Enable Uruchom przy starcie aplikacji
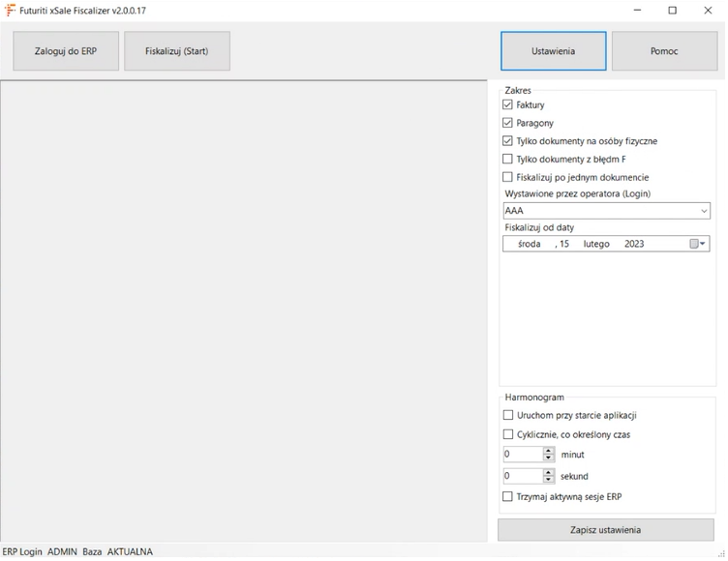This screenshot has height=561, width=728. click(507, 415)
